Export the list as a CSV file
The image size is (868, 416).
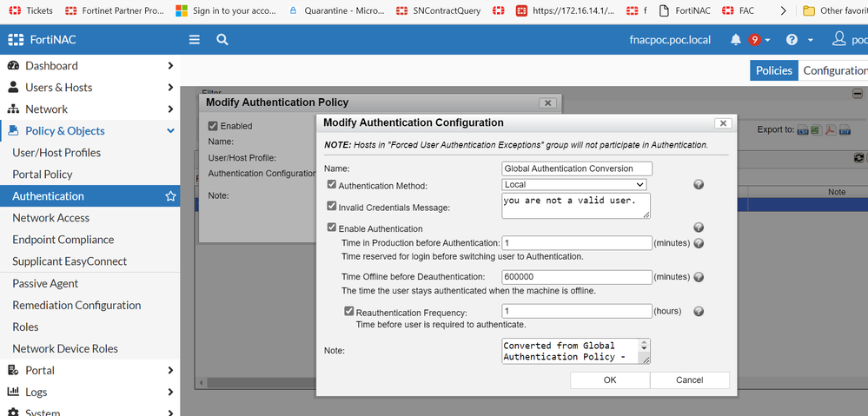pyautogui.click(x=803, y=130)
